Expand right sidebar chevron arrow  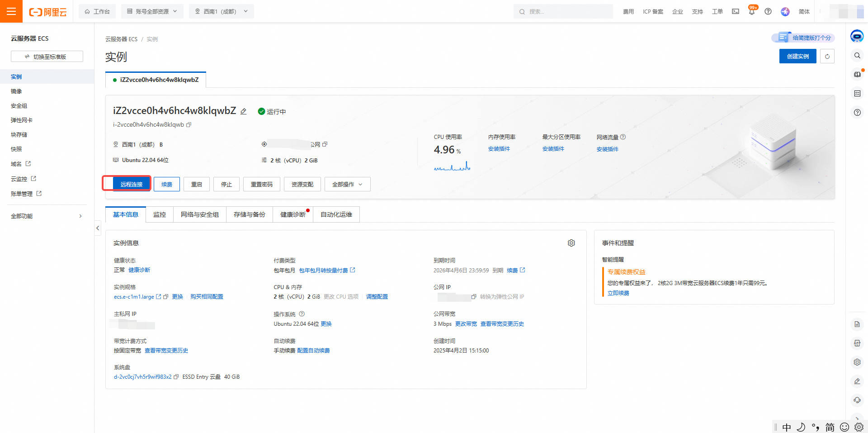click(857, 419)
